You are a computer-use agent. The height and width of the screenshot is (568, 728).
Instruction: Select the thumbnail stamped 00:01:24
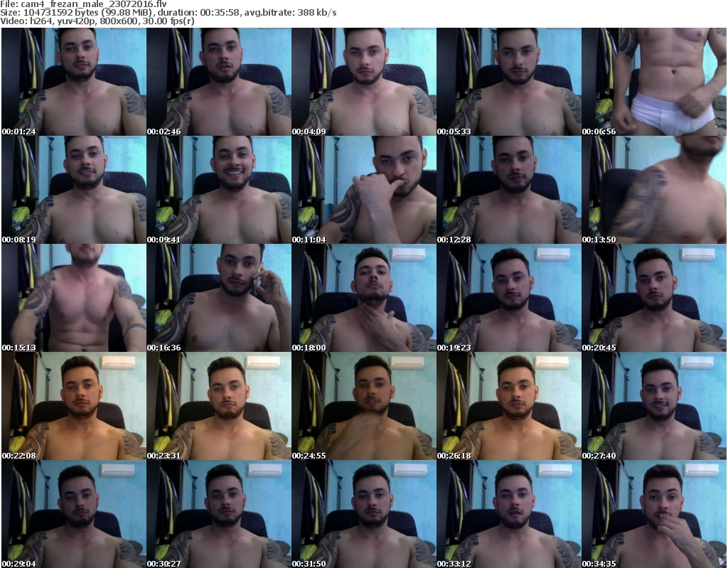pos(74,82)
